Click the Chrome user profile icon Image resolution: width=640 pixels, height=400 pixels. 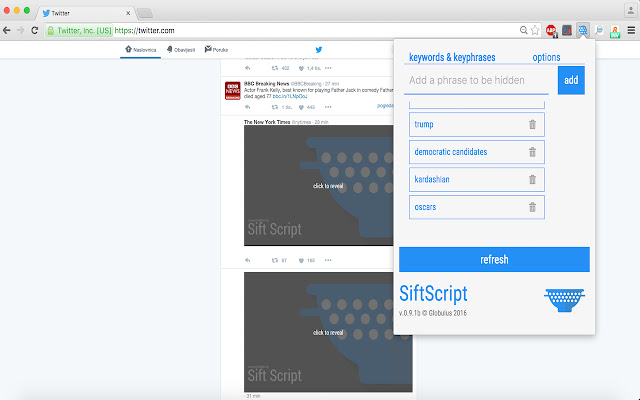coord(631,10)
